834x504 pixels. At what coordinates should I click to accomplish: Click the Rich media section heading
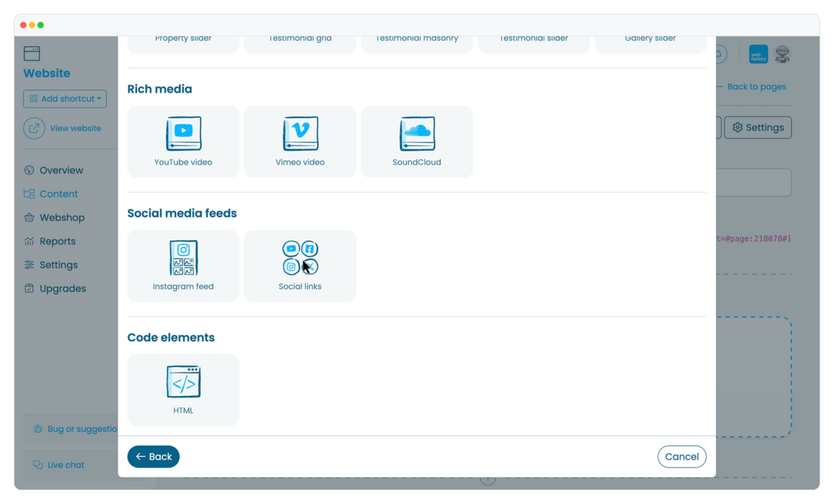[x=160, y=88]
